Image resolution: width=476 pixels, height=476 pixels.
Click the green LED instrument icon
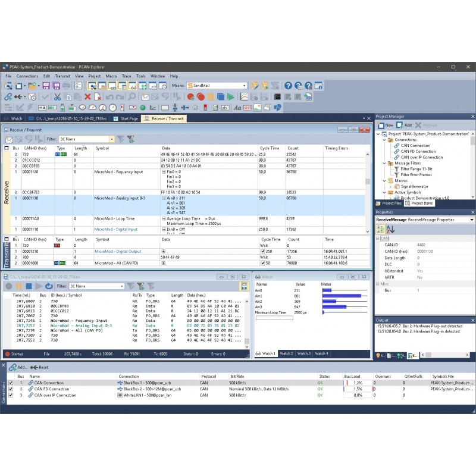[x=143, y=108]
